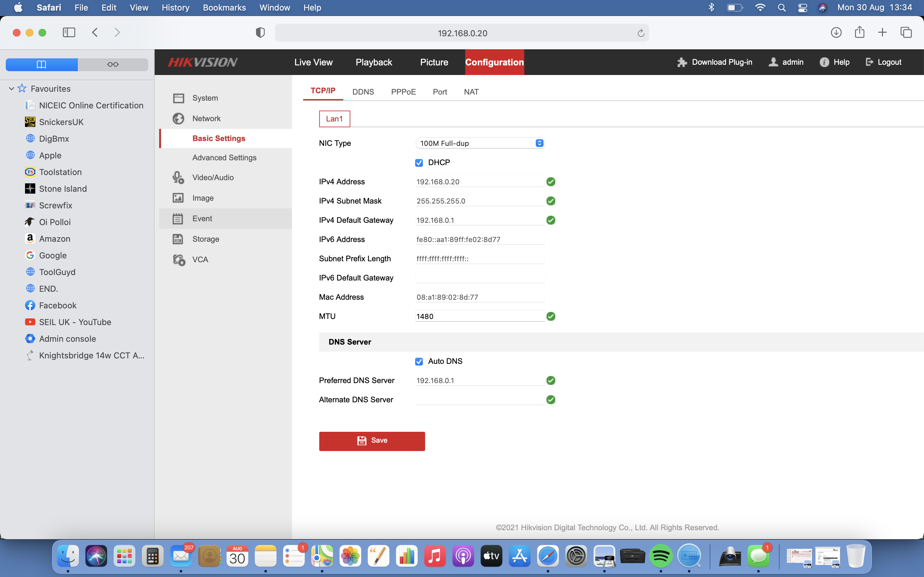The image size is (924, 577).
Task: Open the Storage settings icon
Action: (178, 239)
